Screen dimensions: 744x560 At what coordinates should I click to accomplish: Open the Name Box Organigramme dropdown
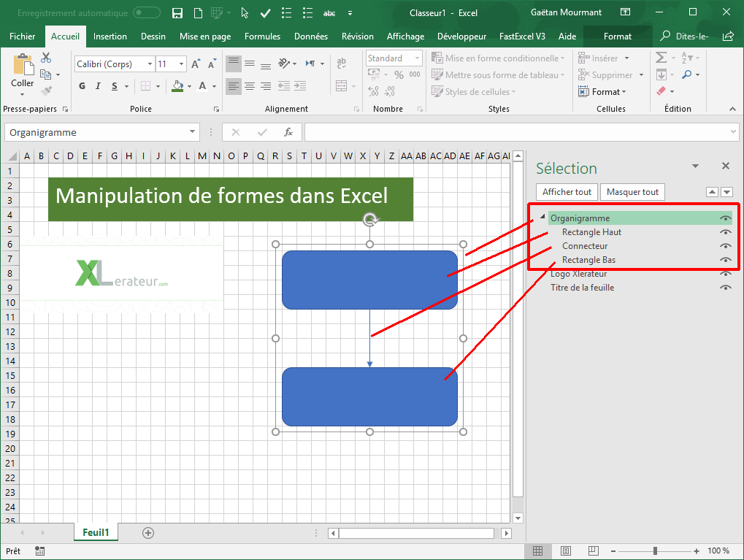[x=192, y=132]
